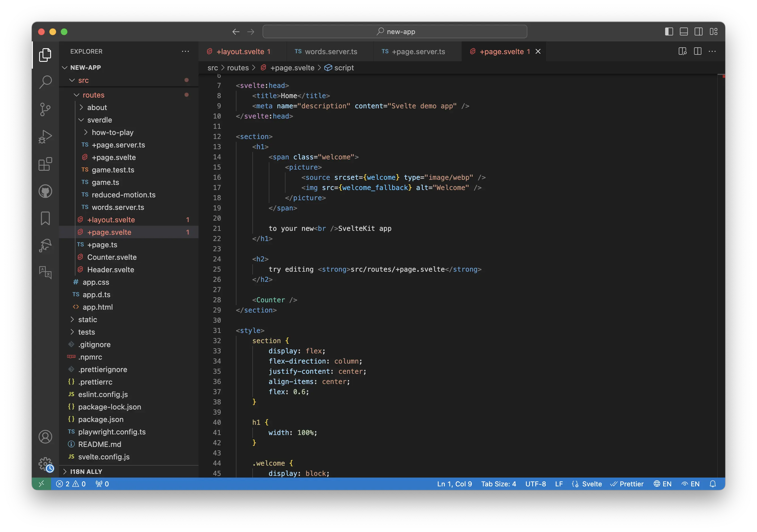Open the Extensions view icon
The width and height of the screenshot is (757, 532).
click(45, 164)
